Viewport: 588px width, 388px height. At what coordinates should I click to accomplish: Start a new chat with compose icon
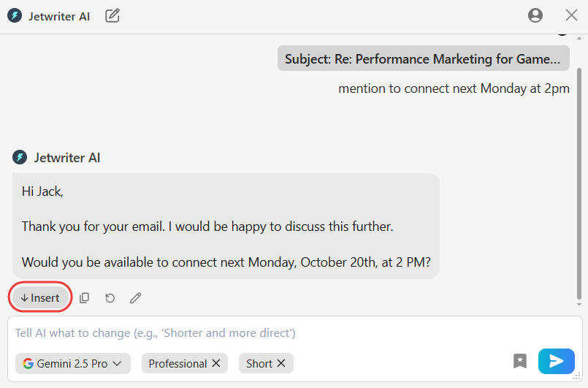(x=112, y=15)
